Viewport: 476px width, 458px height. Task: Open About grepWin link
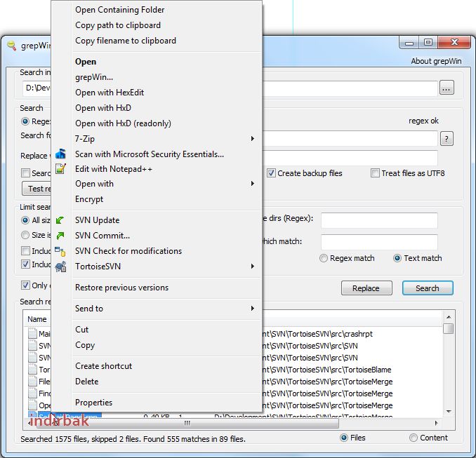click(x=436, y=61)
